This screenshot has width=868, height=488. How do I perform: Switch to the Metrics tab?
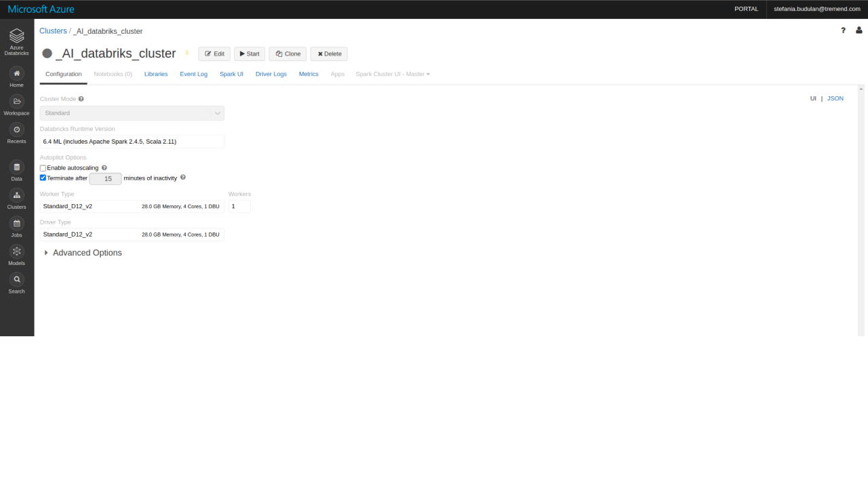tap(309, 74)
